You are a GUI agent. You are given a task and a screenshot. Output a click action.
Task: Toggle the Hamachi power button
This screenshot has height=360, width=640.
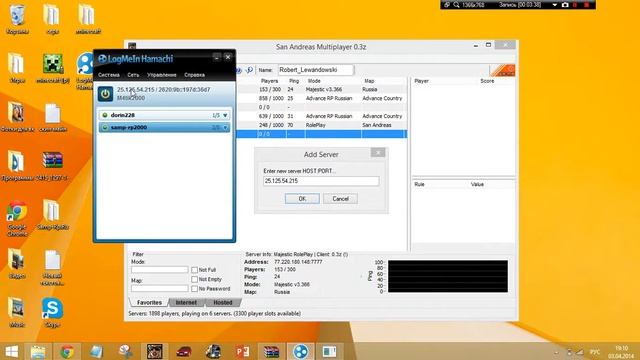coord(105,94)
